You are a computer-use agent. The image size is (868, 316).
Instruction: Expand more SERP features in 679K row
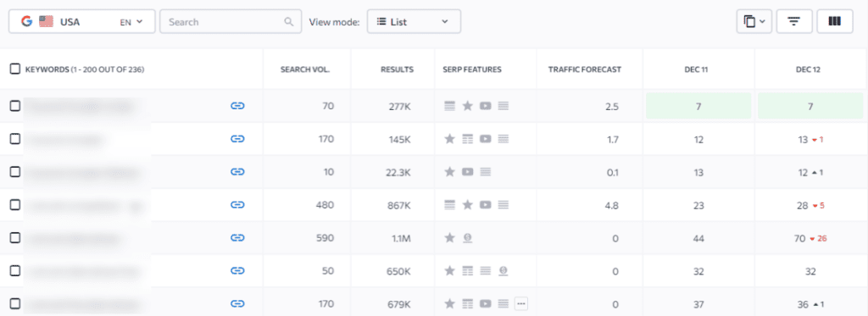pos(521,304)
